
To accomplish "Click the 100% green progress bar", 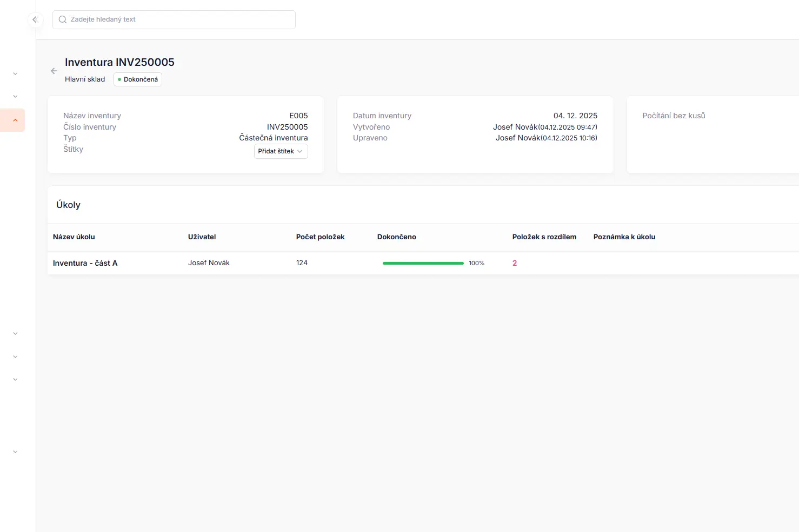I will [x=423, y=263].
